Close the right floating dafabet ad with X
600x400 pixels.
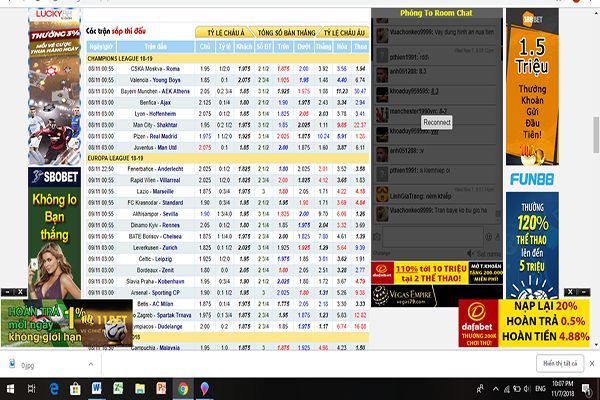pos(570,292)
